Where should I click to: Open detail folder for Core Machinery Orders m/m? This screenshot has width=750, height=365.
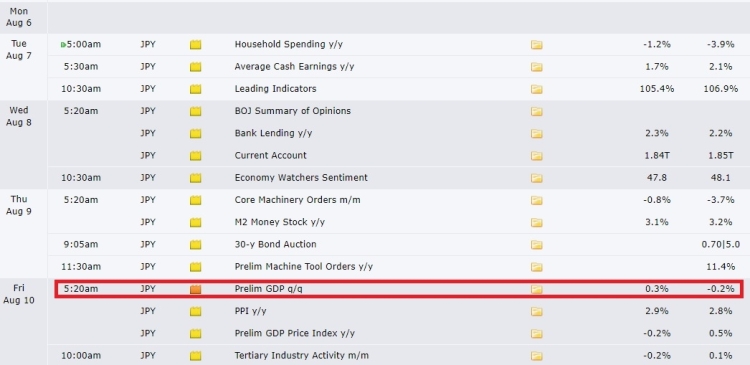tap(537, 200)
